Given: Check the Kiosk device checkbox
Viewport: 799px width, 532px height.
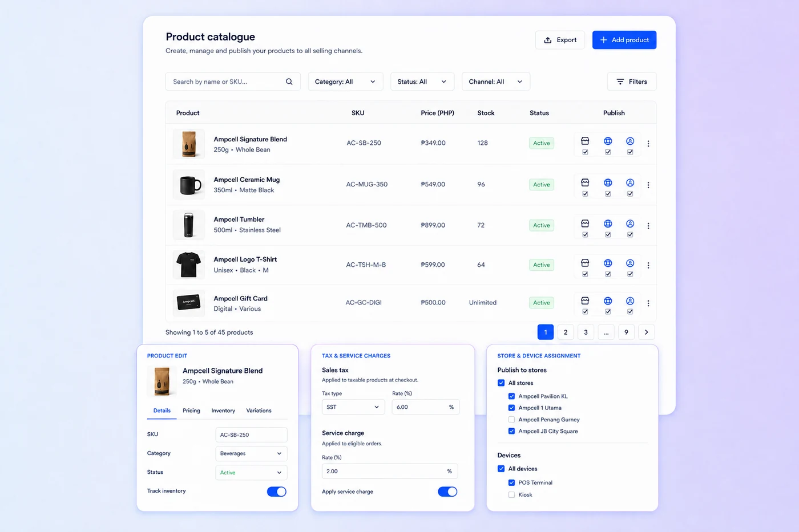Looking at the screenshot, I should tap(511, 495).
